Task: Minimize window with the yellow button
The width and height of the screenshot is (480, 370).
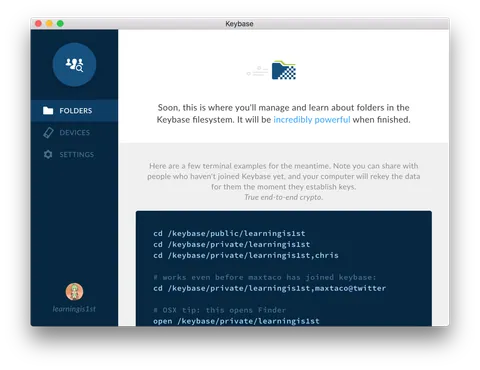Action: pyautogui.click(x=49, y=24)
